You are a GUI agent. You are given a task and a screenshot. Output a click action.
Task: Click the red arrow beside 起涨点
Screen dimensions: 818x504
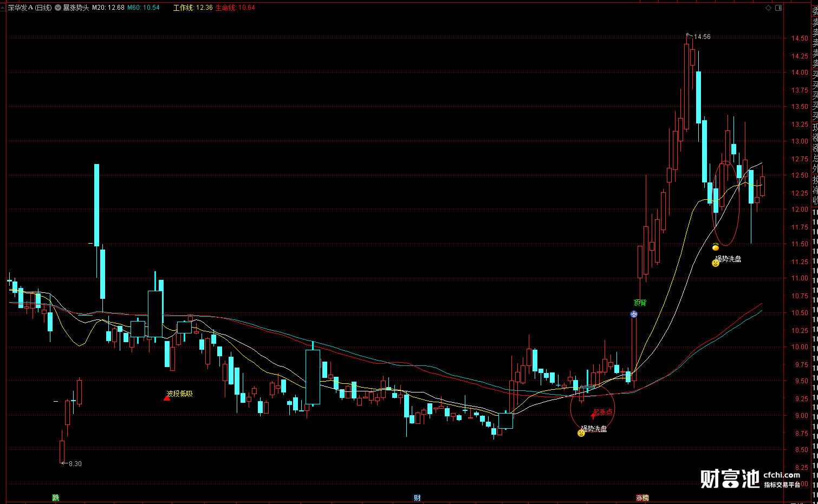(x=593, y=416)
